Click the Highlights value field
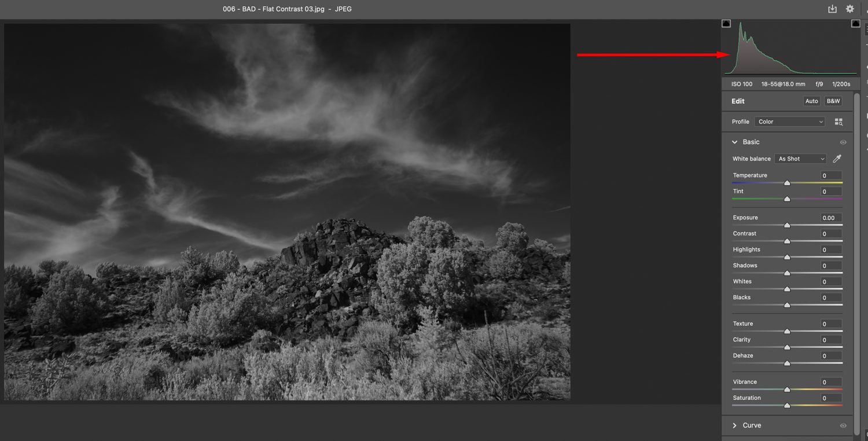 (831, 249)
